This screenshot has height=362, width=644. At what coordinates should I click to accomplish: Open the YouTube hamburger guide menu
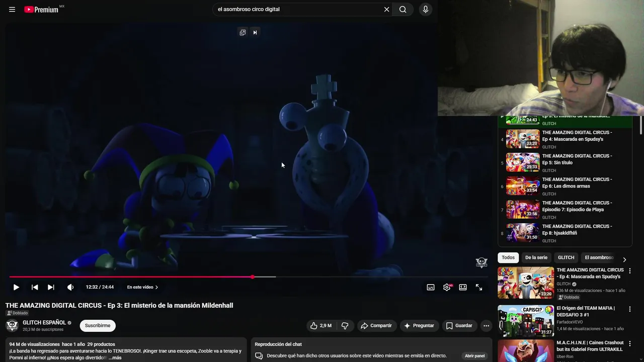(12, 9)
